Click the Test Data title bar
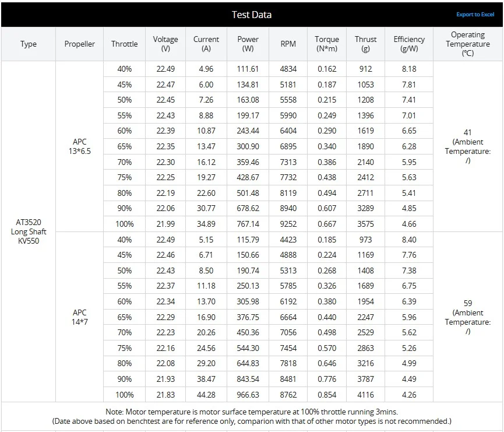Viewport: 504px width, 432px height. (x=252, y=15)
